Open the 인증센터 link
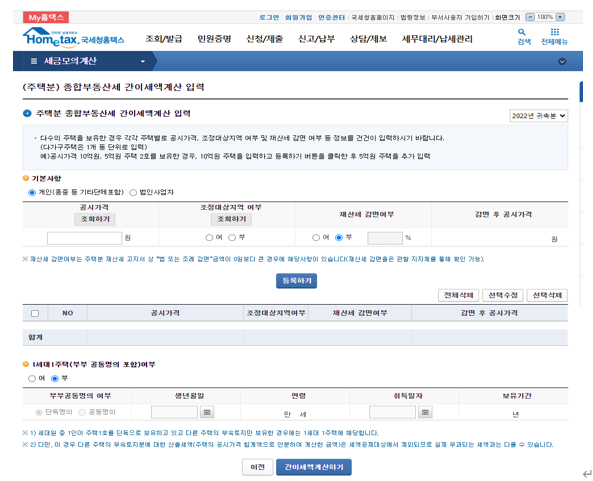The height and width of the screenshot is (481, 593). click(331, 17)
